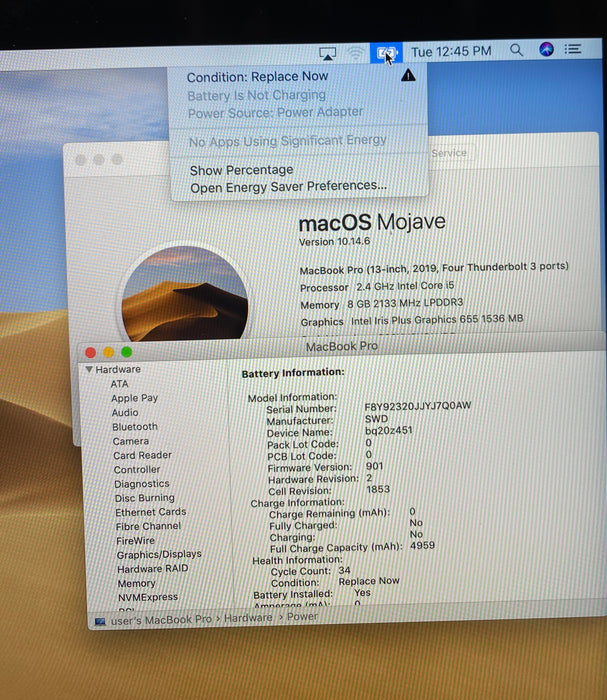607x700 pixels.
Task: Select Diagnostics in the sidebar
Action: point(141,484)
